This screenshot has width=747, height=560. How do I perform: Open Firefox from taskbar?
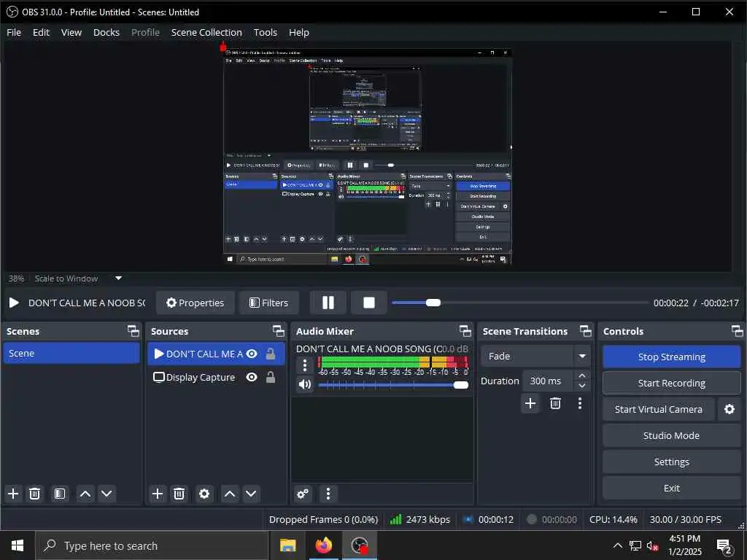click(x=324, y=545)
